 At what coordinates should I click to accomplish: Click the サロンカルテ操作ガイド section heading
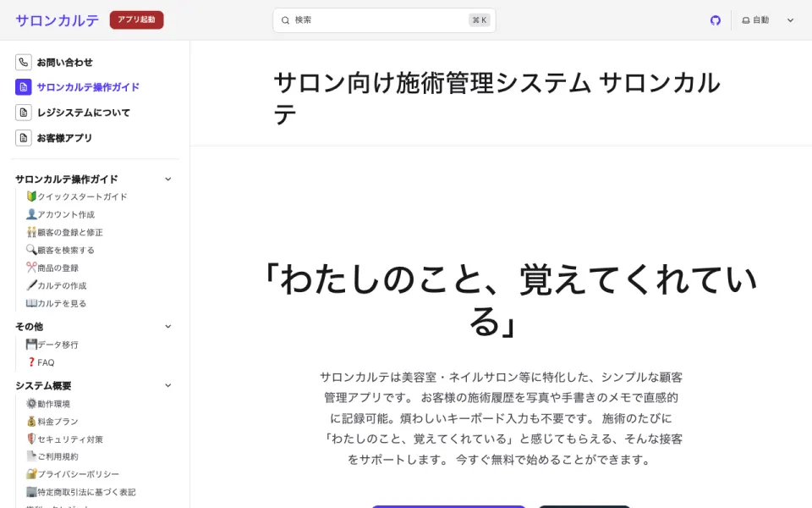click(x=66, y=179)
